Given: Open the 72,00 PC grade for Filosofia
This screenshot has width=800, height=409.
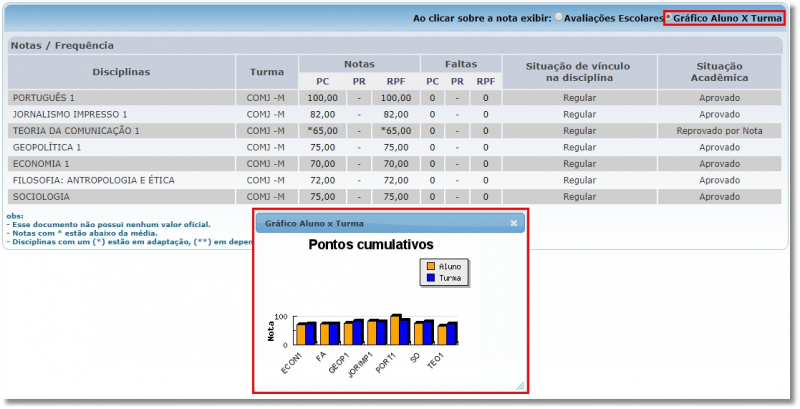Looking at the screenshot, I should 322,180.
